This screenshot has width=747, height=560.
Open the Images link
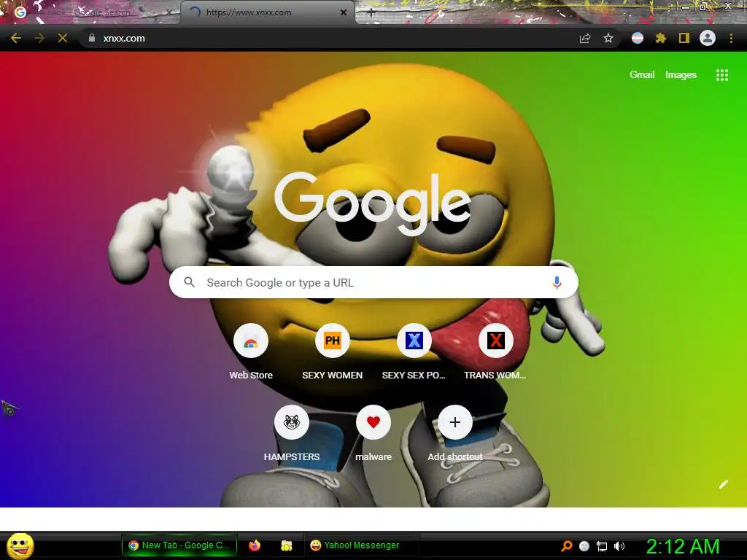pyautogui.click(x=681, y=75)
